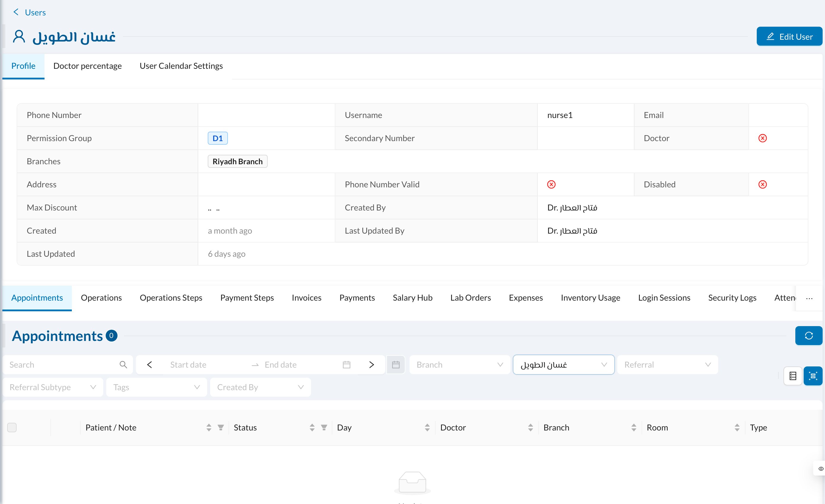Open the more tabs ellipsis menu
The image size is (825, 504).
809,298
